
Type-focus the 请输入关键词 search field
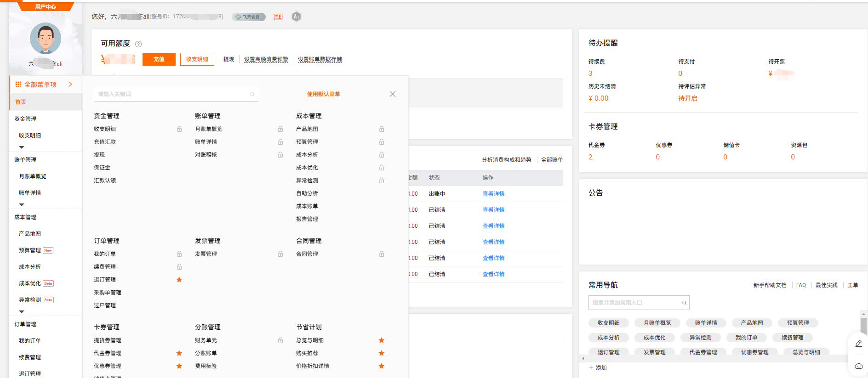coord(177,94)
